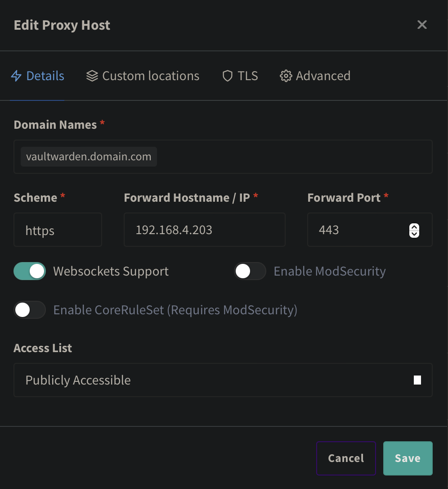Click the stacked layers Custom locations icon
Screen dimensions: 448x489
(92, 76)
